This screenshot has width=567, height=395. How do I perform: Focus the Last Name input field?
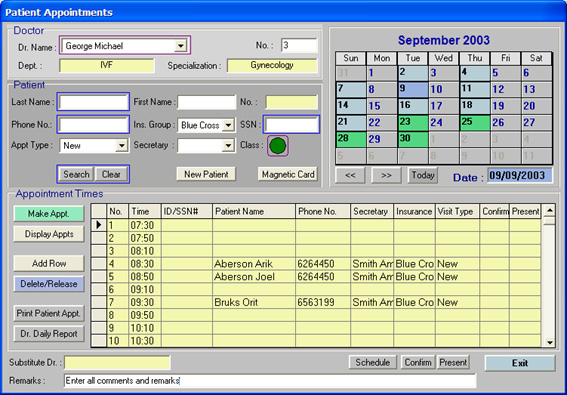[93, 102]
